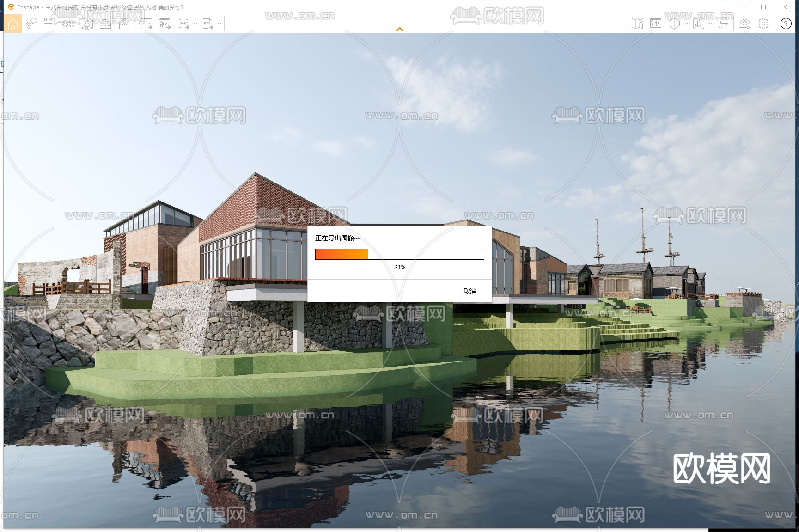The width and height of the screenshot is (799, 532).
Task: Export EXE standalone file
Action: point(208,24)
